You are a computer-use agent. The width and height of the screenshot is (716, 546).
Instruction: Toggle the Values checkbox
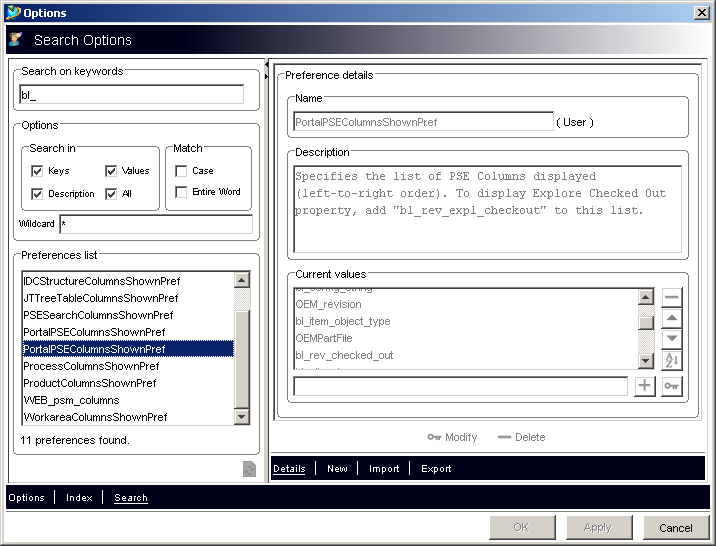click(111, 171)
